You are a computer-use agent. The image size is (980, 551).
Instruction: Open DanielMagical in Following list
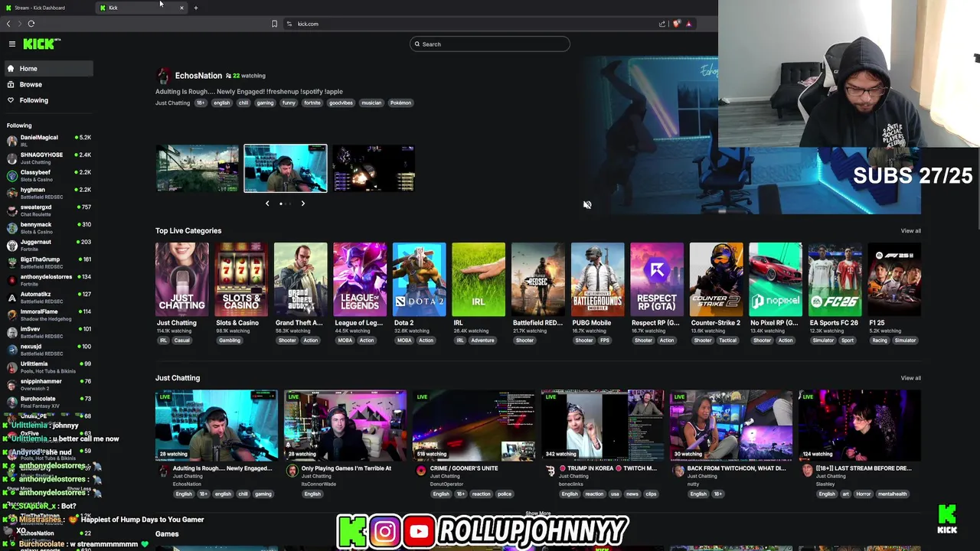[47, 140]
